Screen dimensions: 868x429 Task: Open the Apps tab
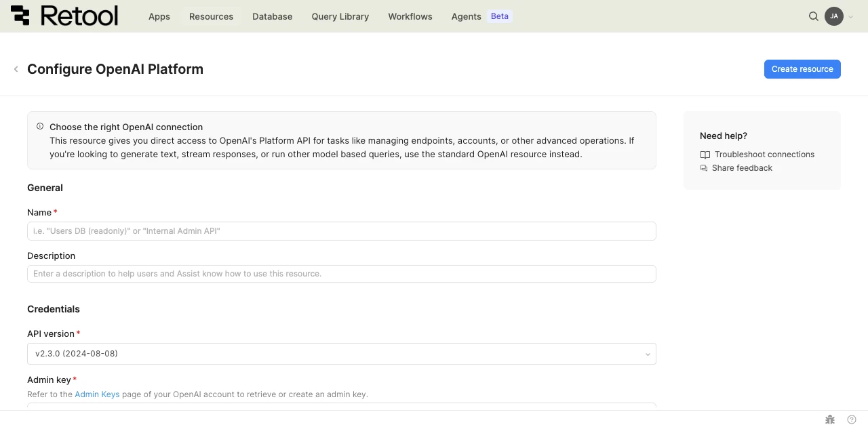pos(159,16)
